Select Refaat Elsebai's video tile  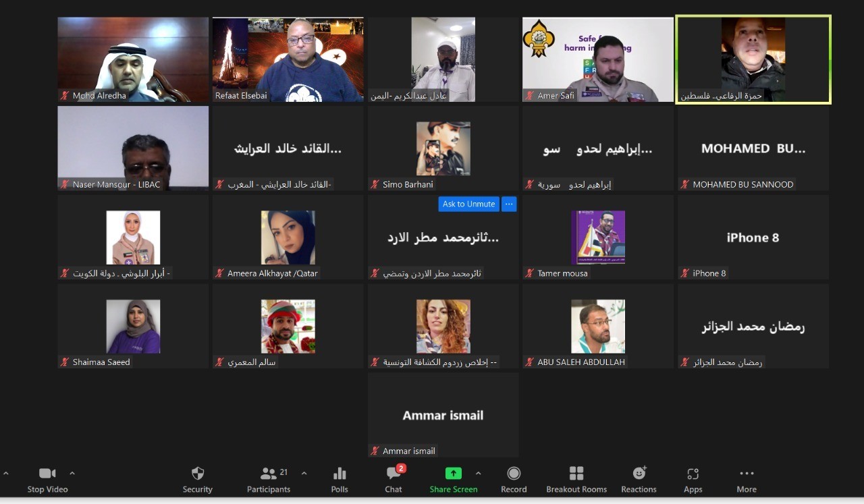(288, 59)
